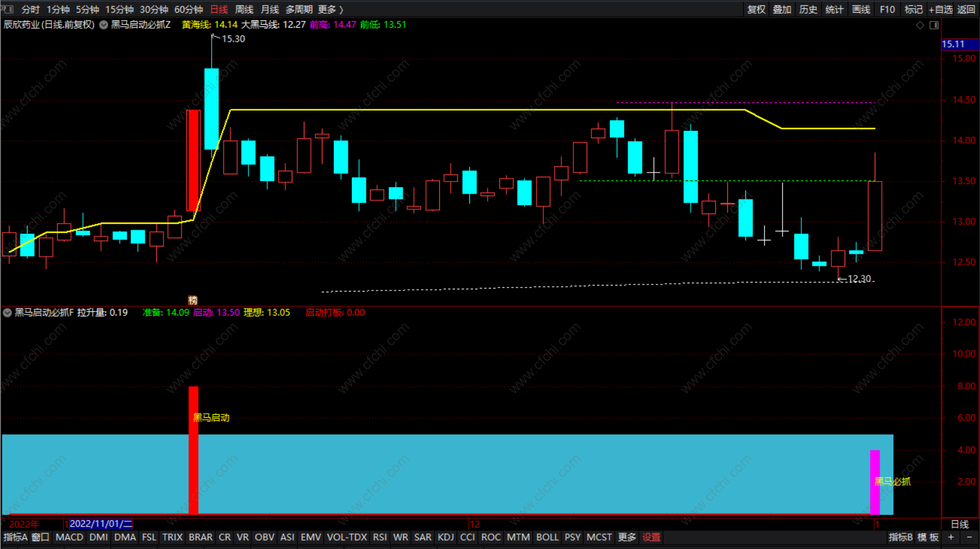The width and height of the screenshot is (980, 549).
Task: Expand the 更多 periods menu at top
Action: tap(330, 10)
